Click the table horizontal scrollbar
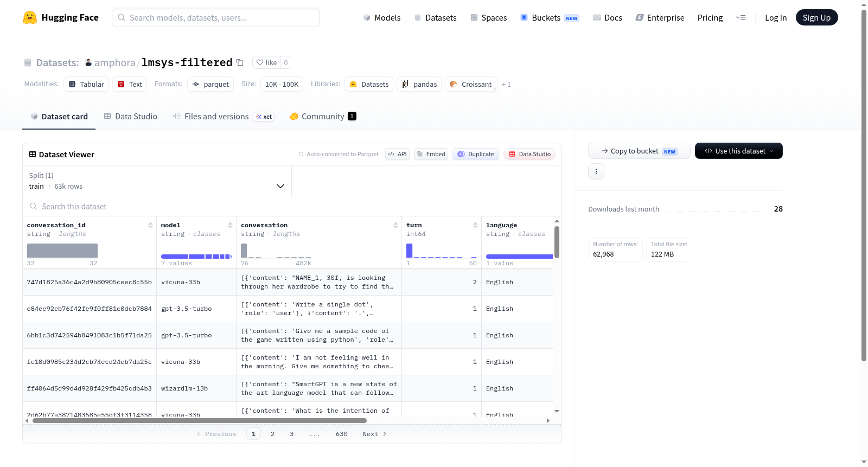This screenshot has height=467, width=868. (200, 420)
